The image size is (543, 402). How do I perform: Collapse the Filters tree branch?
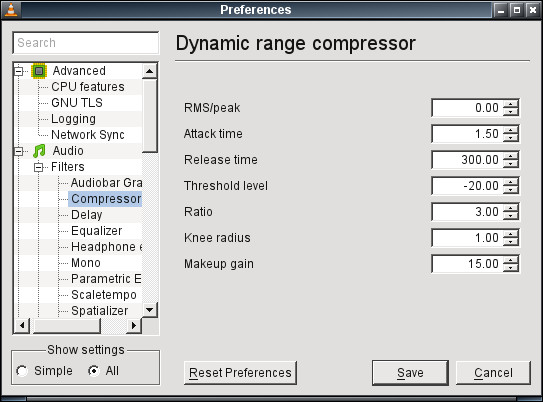38,167
